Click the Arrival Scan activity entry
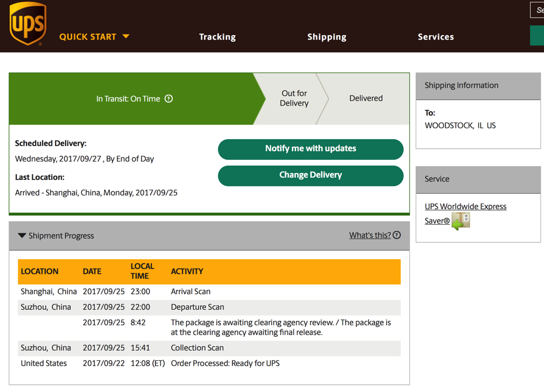 coord(190,291)
